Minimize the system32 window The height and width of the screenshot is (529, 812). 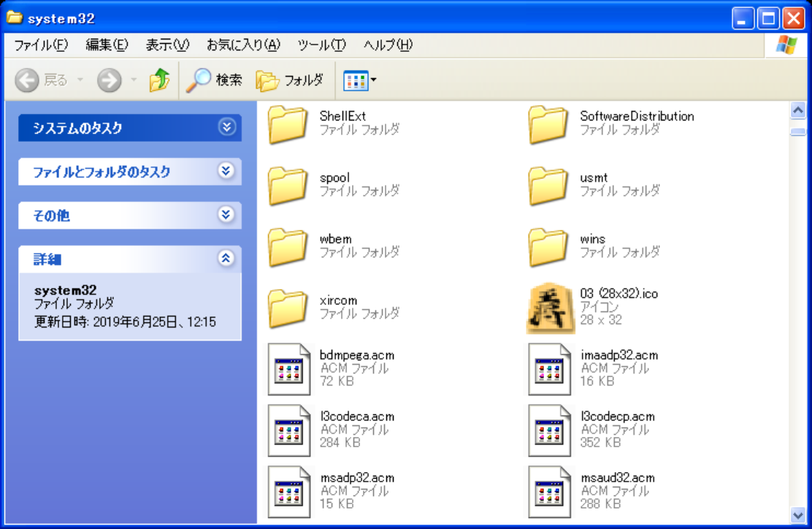tap(743, 19)
